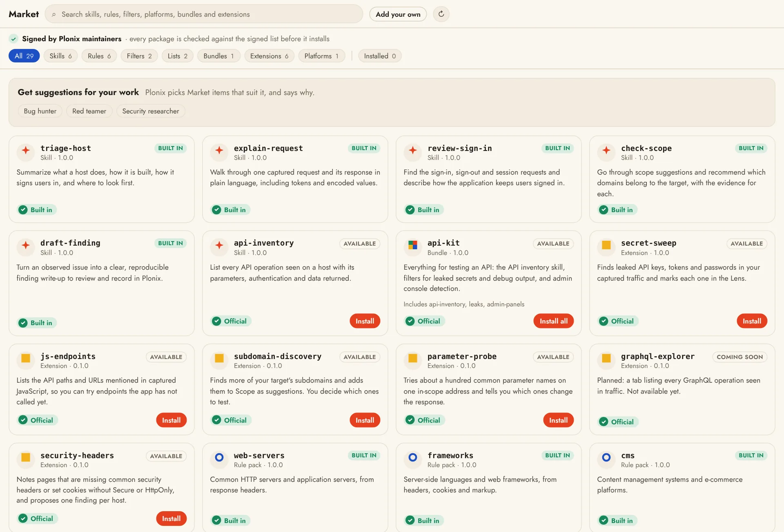Click the js-endpoints extension yellow icon
Image resolution: width=784 pixels, height=532 pixels.
tap(26, 359)
